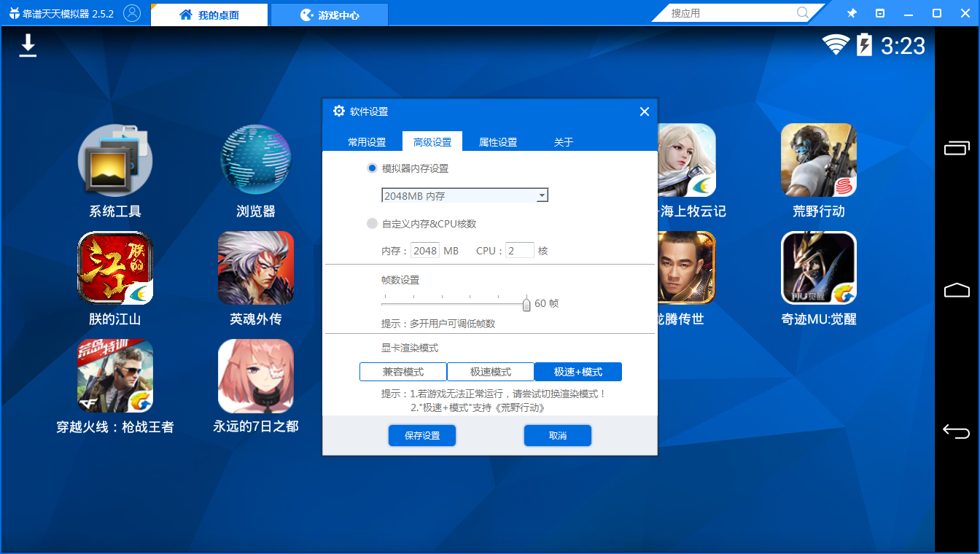This screenshot has height=554, width=980.
Task: Click the 靠谱天天模拟器 logo icon
Action: coord(14,14)
